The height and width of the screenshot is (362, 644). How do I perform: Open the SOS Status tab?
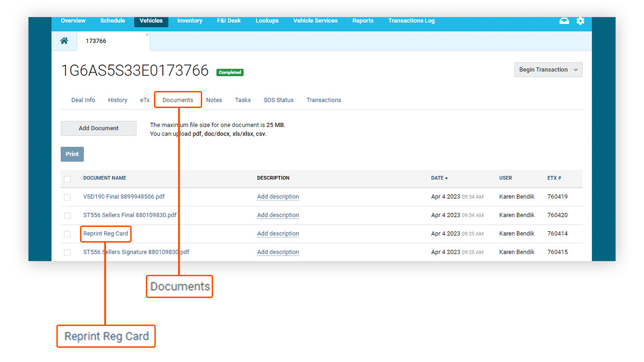pos(278,100)
